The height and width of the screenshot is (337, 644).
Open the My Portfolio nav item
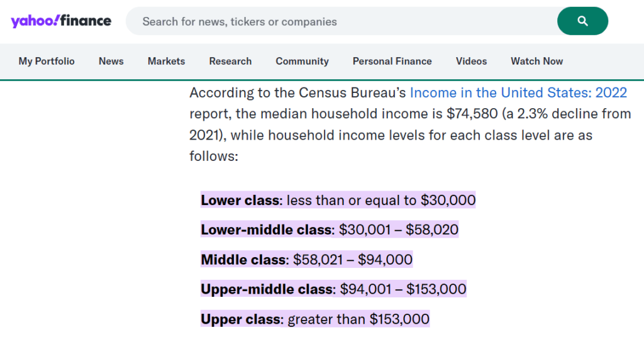tap(47, 61)
